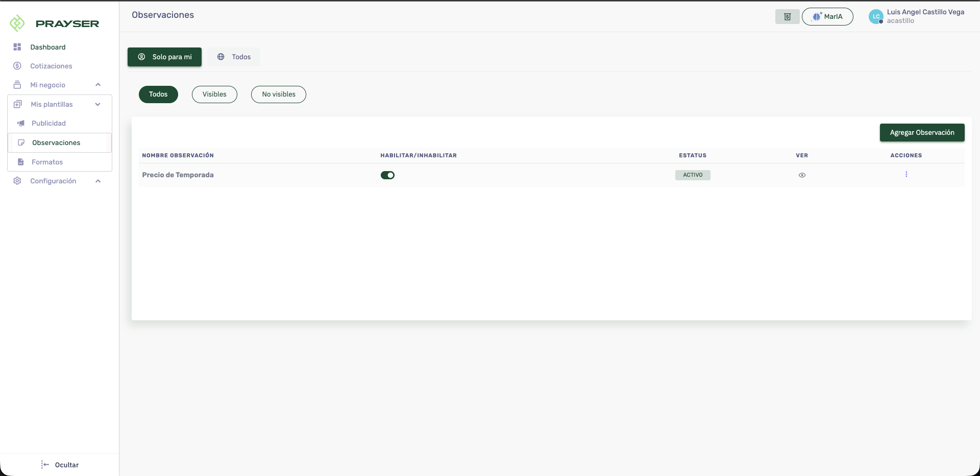Expand the Mis plantillas chevron
Screen dimensions: 980x476
97,104
